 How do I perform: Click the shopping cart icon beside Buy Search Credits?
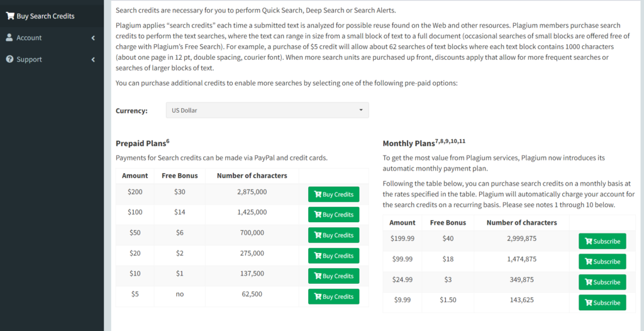coord(10,16)
